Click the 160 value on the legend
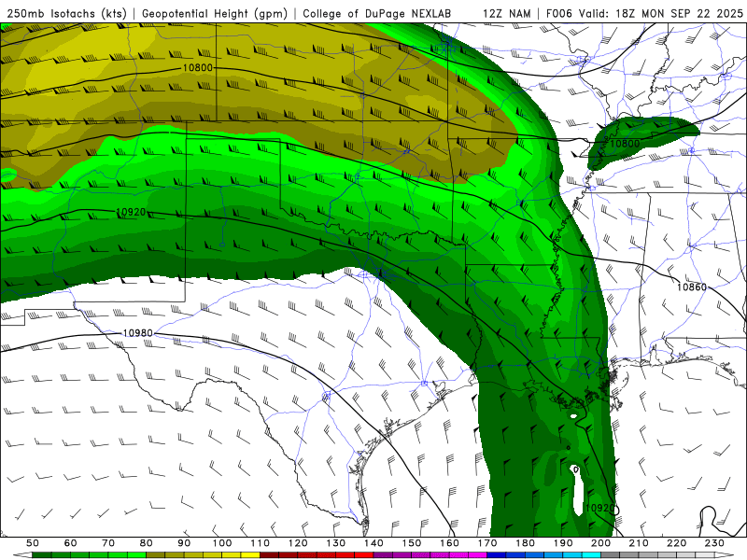 coord(449,543)
